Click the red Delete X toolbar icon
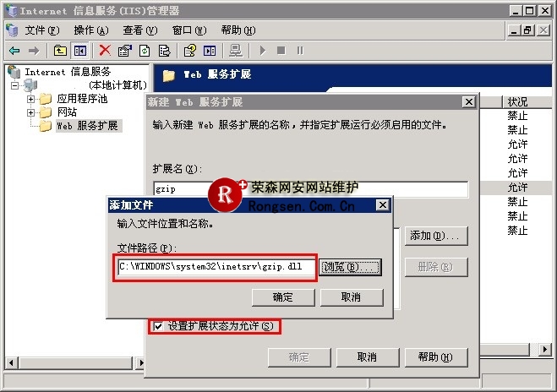The width and height of the screenshot is (557, 392). [x=105, y=51]
